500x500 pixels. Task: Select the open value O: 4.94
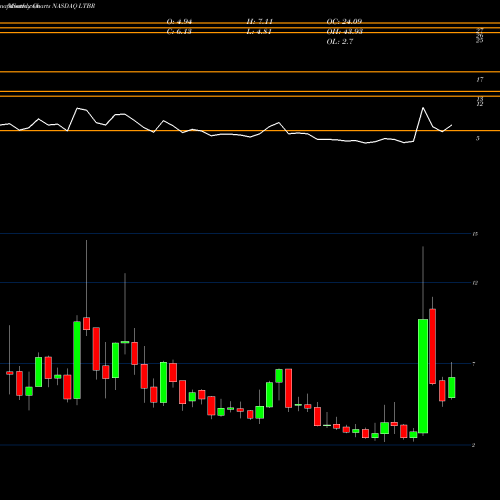(x=179, y=22)
